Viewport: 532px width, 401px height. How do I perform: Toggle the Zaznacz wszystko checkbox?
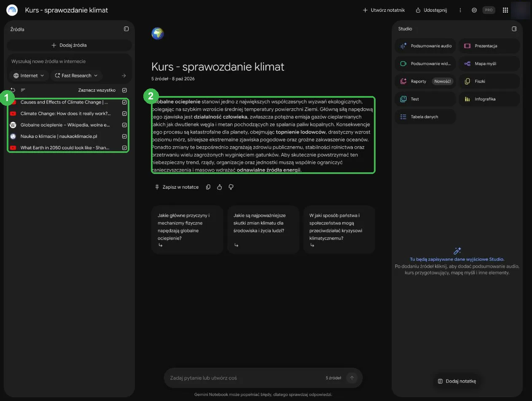click(x=124, y=90)
